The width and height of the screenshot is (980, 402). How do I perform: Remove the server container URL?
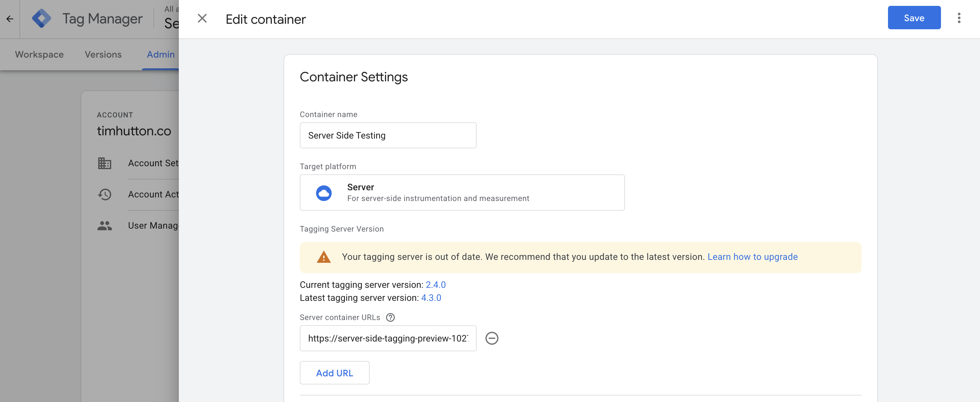point(492,338)
